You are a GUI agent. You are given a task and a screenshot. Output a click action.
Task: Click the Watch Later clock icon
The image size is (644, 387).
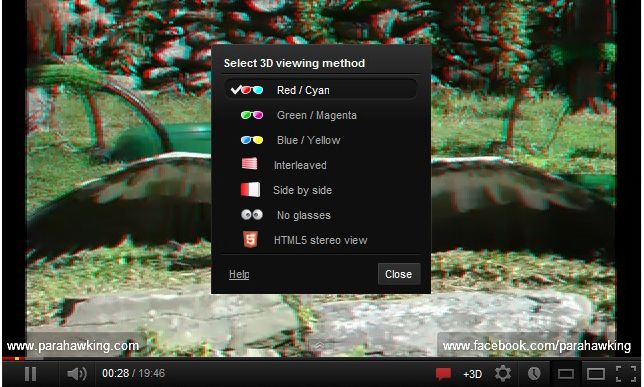[x=534, y=373]
